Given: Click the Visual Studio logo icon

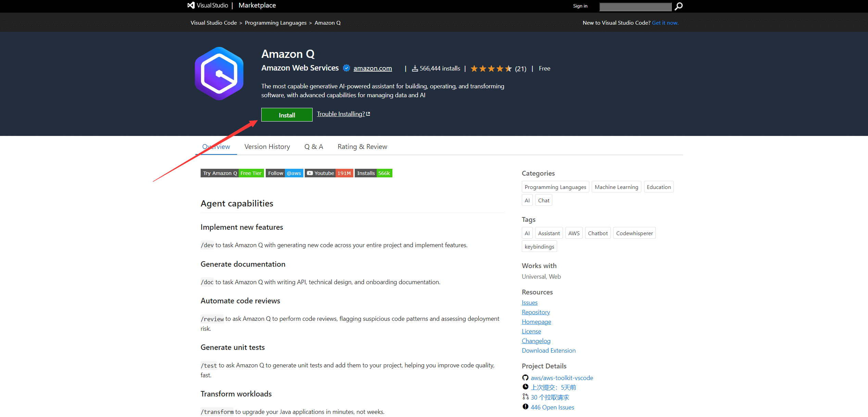Looking at the screenshot, I should tap(191, 5).
